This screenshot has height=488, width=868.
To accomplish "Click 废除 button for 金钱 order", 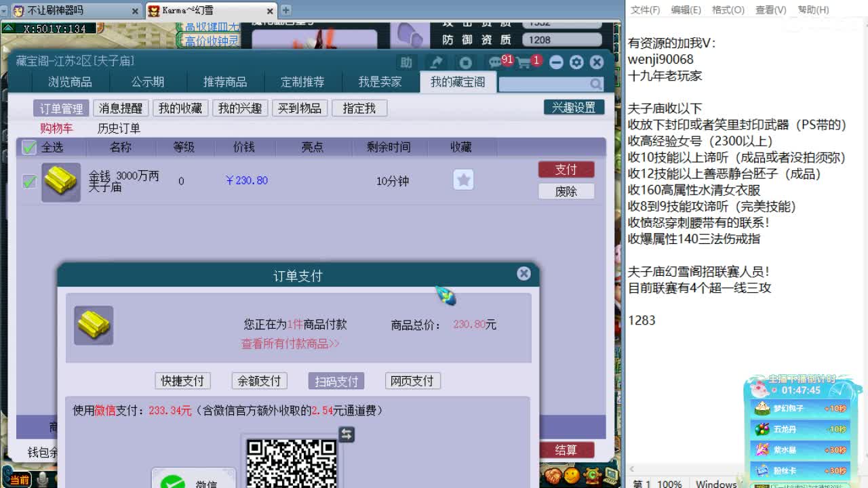I will [x=566, y=191].
